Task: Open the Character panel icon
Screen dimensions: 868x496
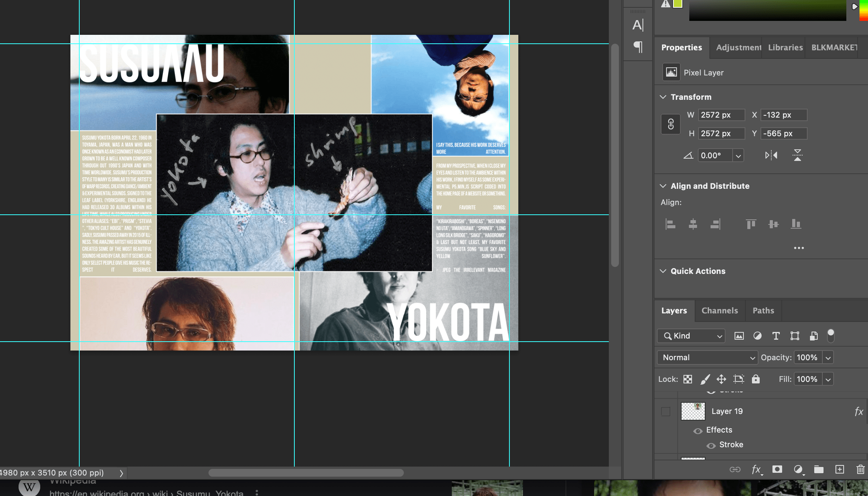Action: 638,25
